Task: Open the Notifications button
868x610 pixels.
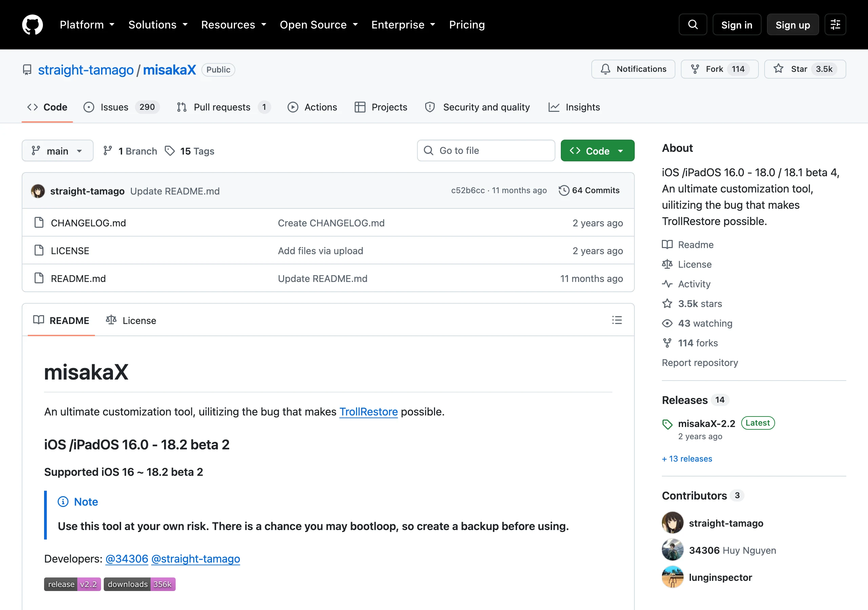Action: (633, 69)
